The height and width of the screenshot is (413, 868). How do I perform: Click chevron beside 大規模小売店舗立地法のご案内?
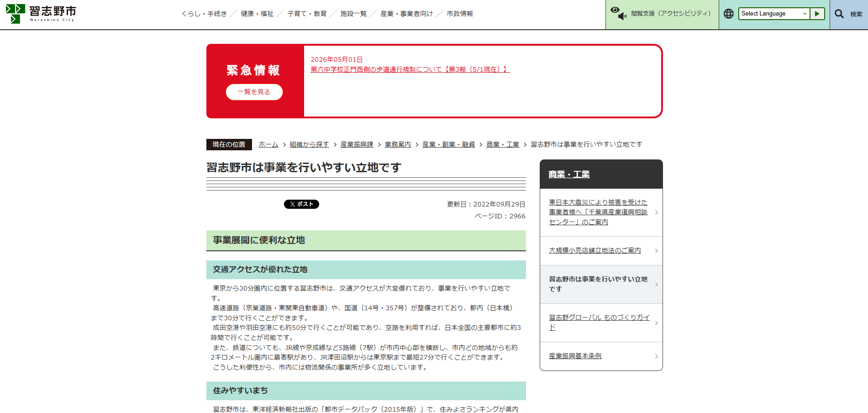tap(656, 251)
